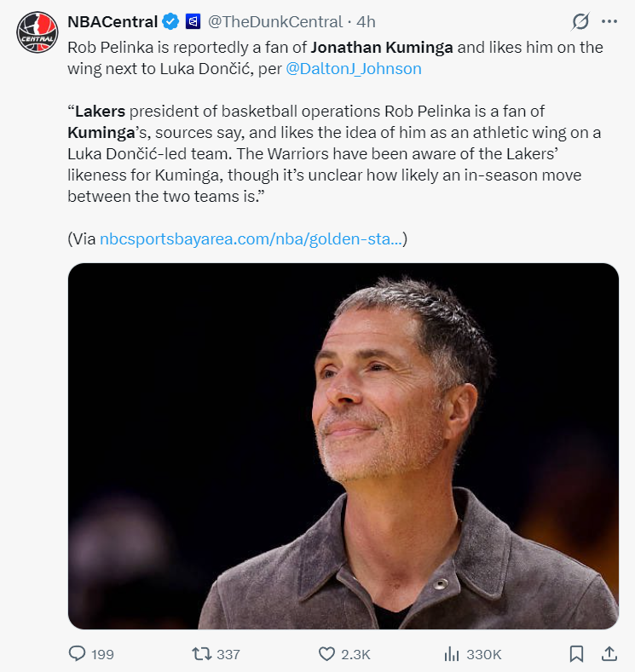The height and width of the screenshot is (672, 635).
Task: Click the NBACentral display name
Action: [x=113, y=21]
